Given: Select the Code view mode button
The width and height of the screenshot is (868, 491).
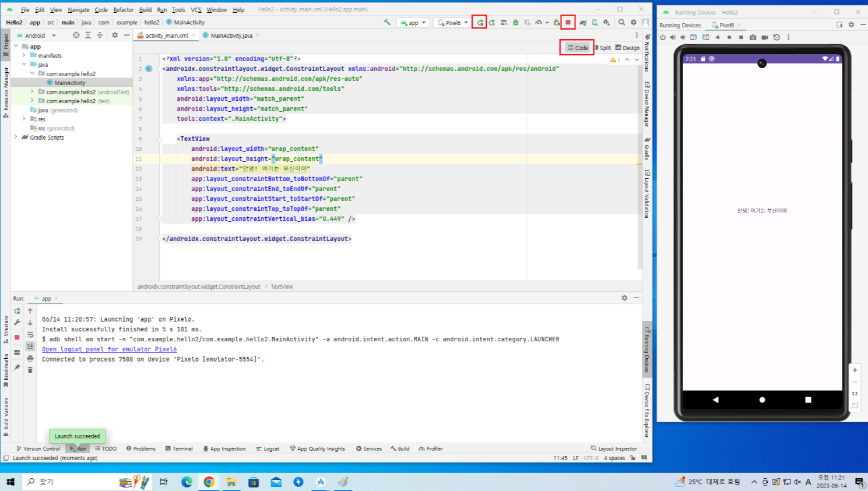Looking at the screenshot, I should click(x=578, y=48).
